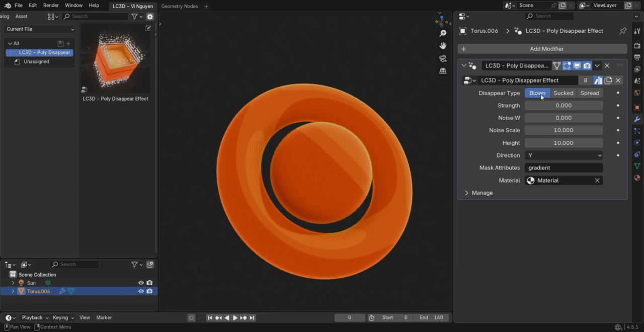The height and width of the screenshot is (332, 644).
Task: Expand the Sun tree item
Action: point(13,283)
